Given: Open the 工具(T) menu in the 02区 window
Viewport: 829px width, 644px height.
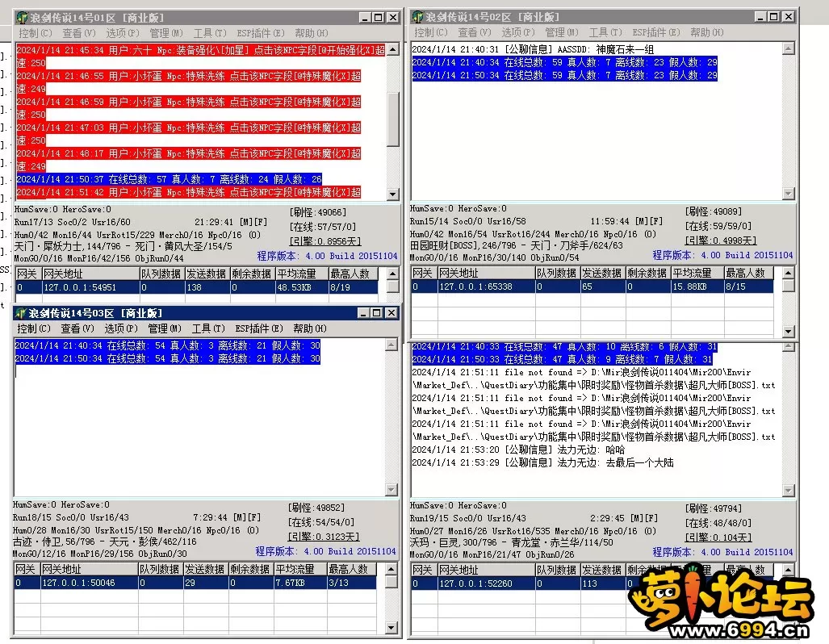Looking at the screenshot, I should pos(605,33).
